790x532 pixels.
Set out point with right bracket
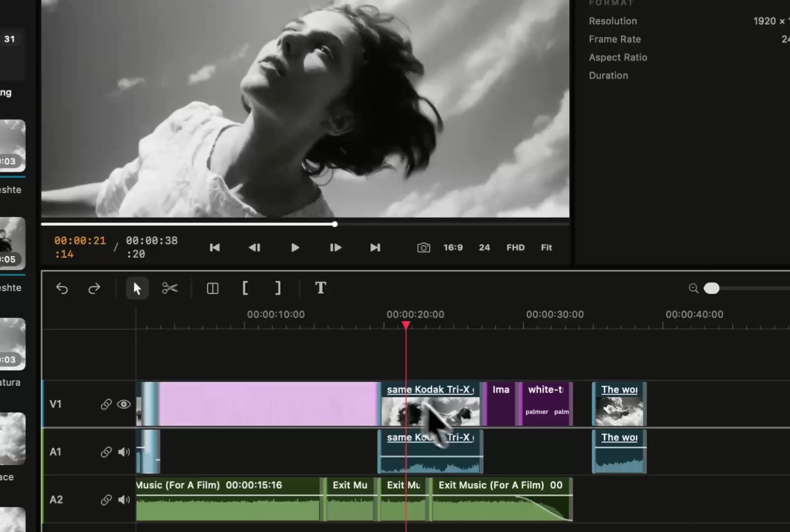click(278, 288)
